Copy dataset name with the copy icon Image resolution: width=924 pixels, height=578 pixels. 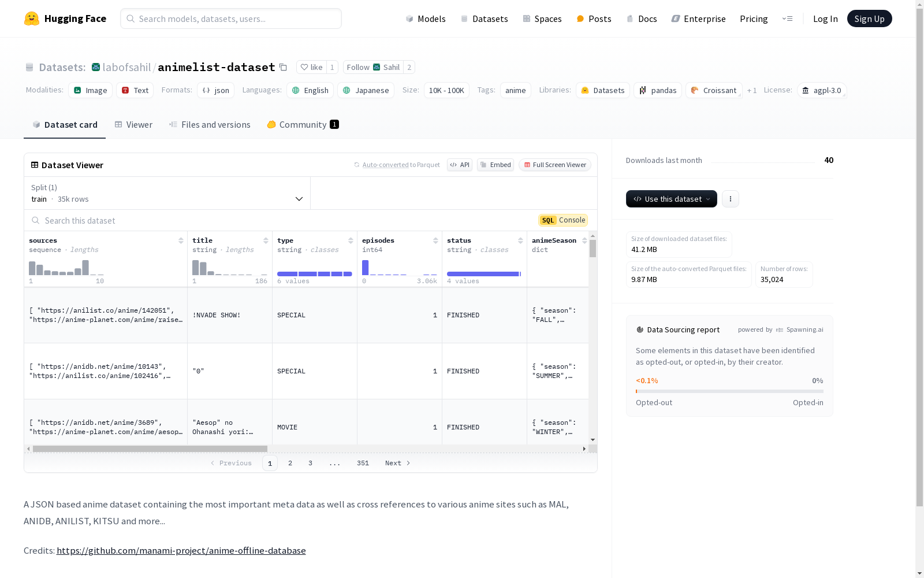click(x=283, y=67)
